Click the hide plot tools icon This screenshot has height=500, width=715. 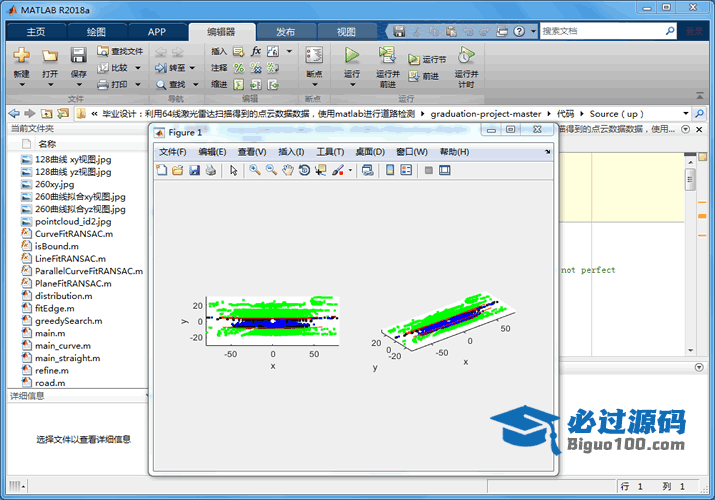pyautogui.click(x=429, y=170)
